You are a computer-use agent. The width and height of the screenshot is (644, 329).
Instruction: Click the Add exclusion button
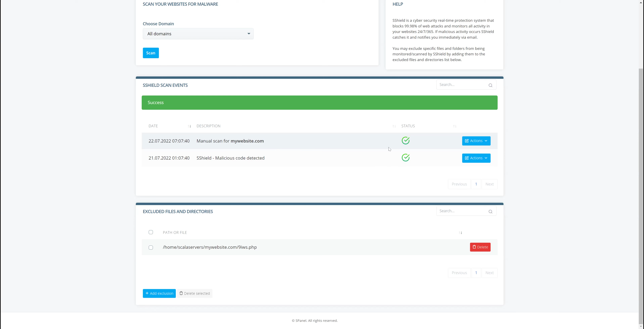point(159,294)
